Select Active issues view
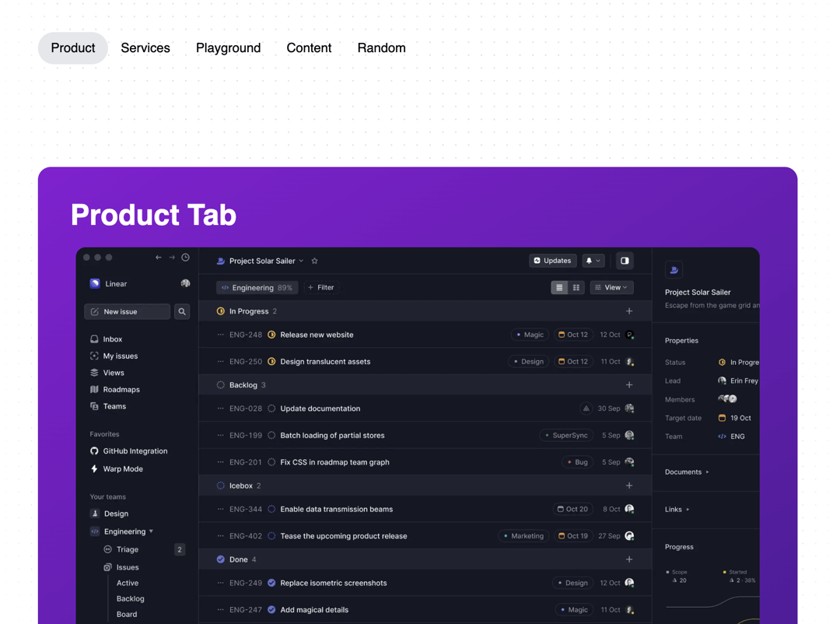The height and width of the screenshot is (624, 840). [128, 583]
